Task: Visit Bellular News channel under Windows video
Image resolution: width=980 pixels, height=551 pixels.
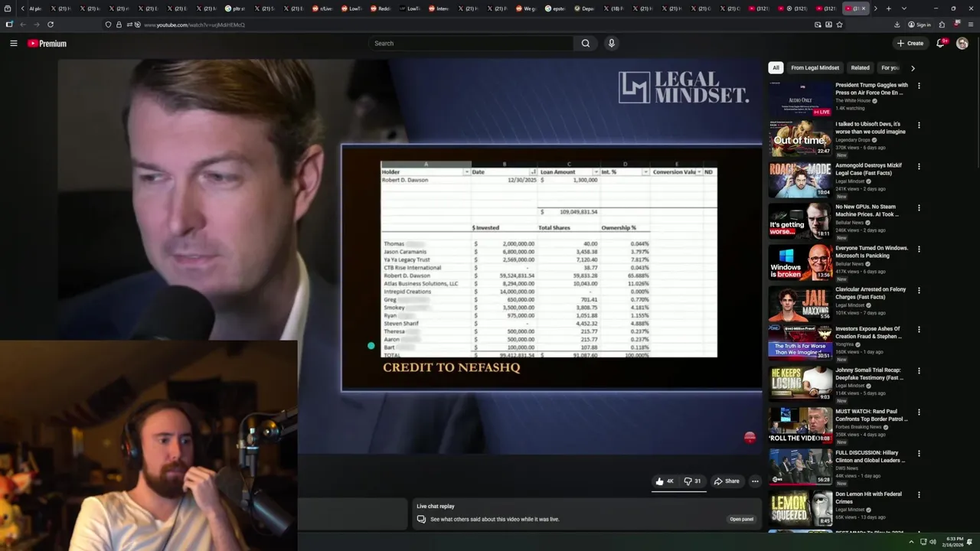Action: [x=851, y=264]
